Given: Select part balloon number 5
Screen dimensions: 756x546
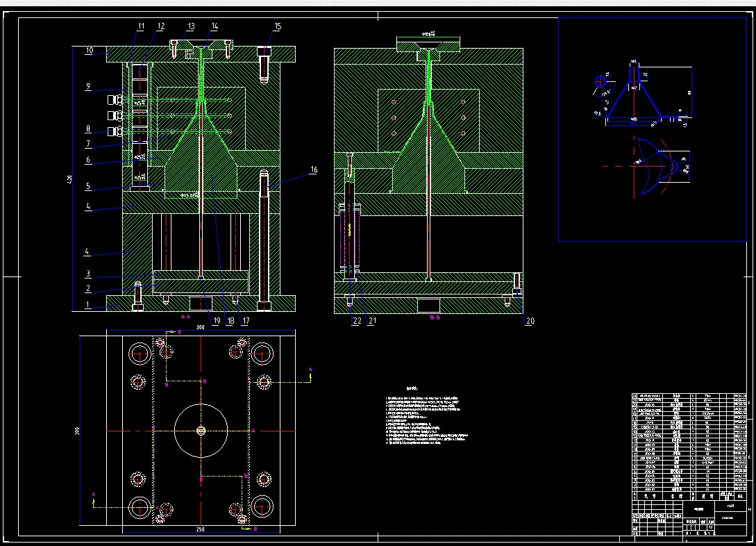Looking at the screenshot, I should click(x=87, y=185).
